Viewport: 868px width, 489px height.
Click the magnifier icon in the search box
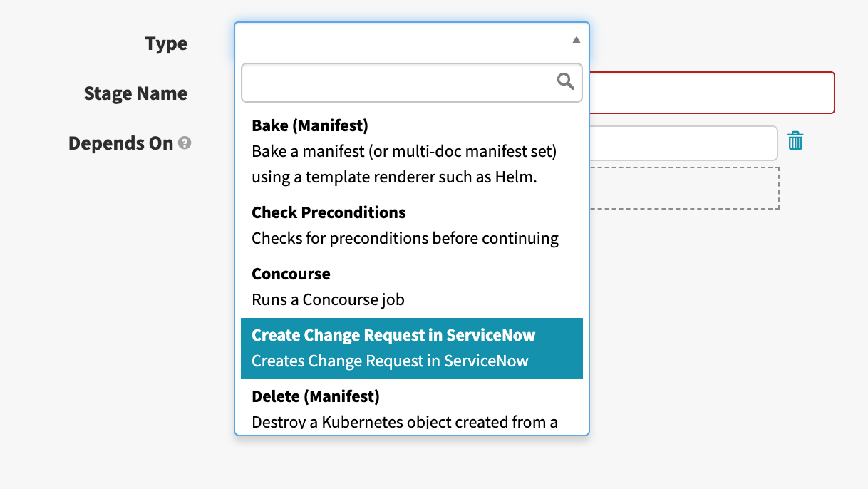point(565,82)
